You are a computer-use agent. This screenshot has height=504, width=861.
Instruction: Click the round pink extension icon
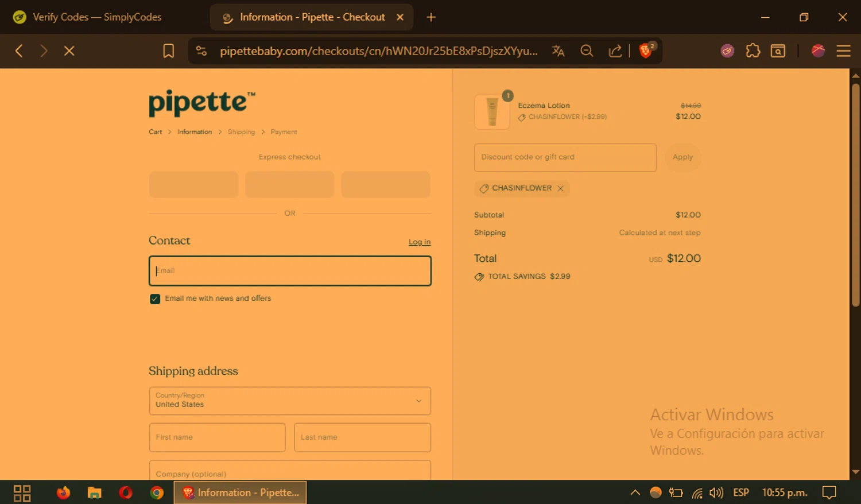point(727,51)
